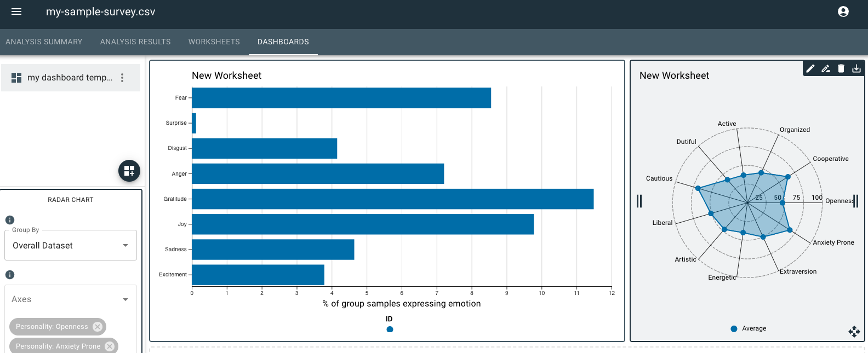Click the Anxiety Prone data point on radar

coord(790,230)
